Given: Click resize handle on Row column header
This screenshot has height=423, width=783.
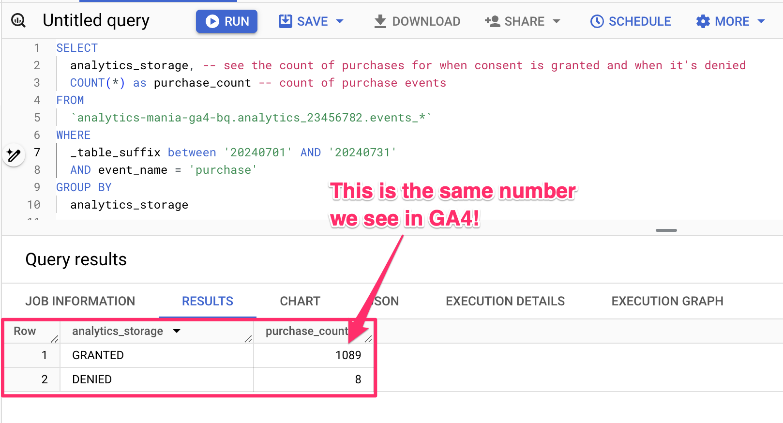Looking at the screenshot, I should point(52,339).
